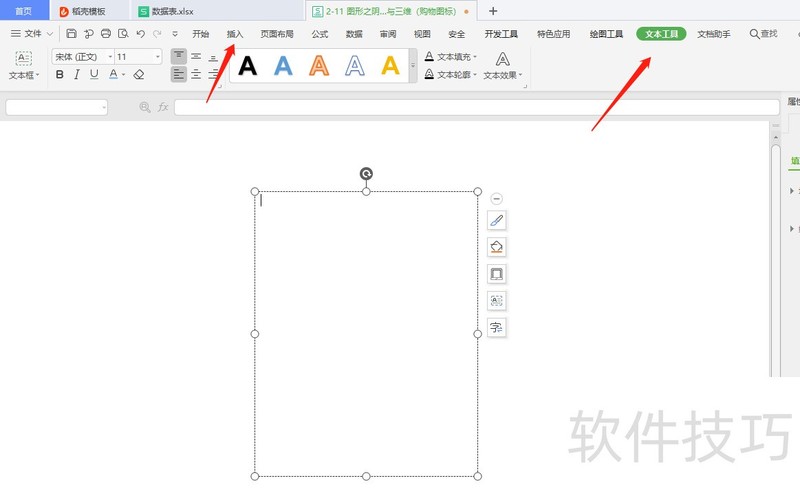Click the fx insert function icon

coord(163,107)
